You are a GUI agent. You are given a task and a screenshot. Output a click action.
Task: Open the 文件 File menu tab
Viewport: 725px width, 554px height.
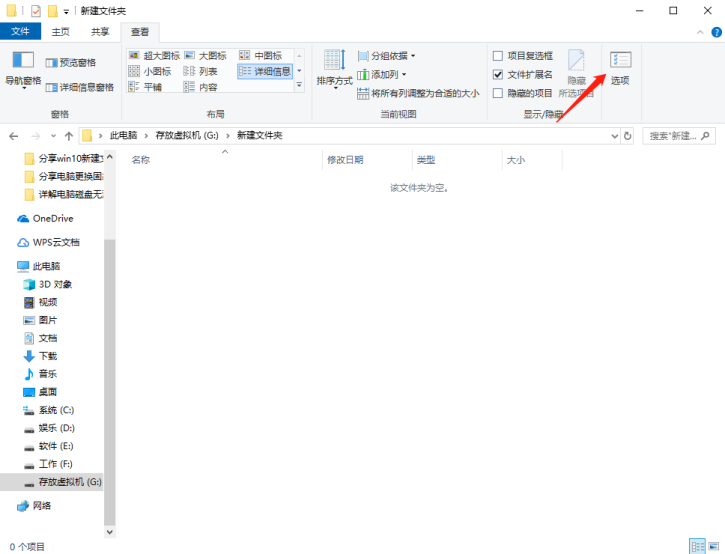click(x=20, y=32)
